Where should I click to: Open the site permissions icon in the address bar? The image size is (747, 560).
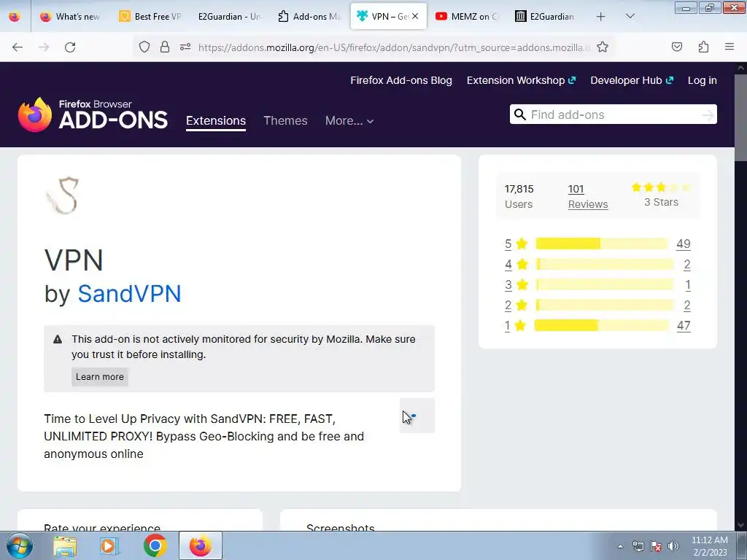(x=185, y=47)
